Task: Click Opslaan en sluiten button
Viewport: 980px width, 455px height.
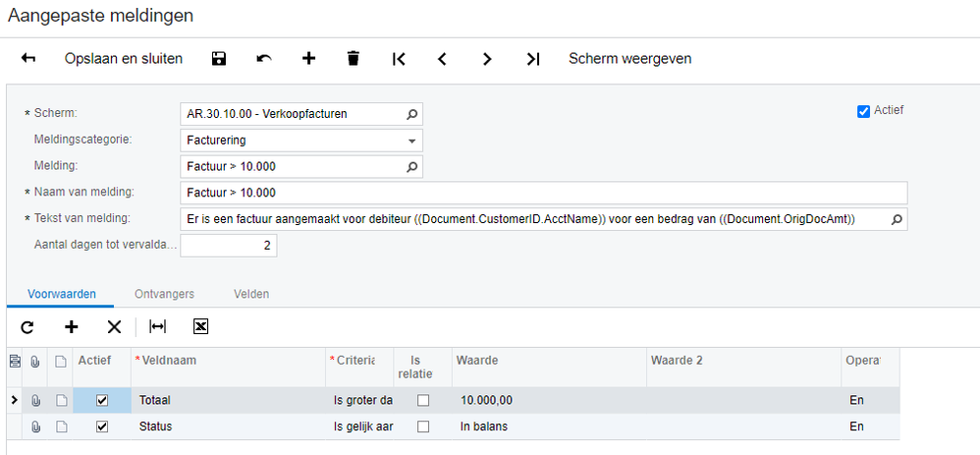Action: click(x=124, y=59)
